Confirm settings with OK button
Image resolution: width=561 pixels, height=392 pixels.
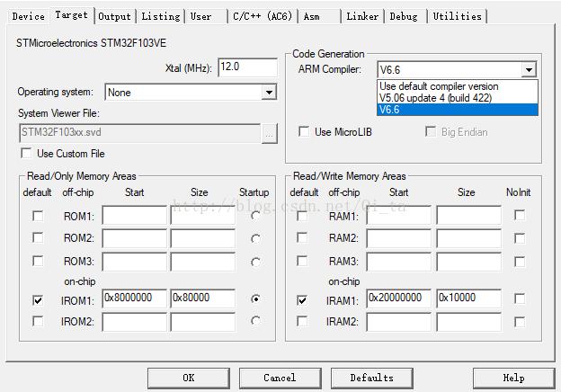(x=189, y=378)
